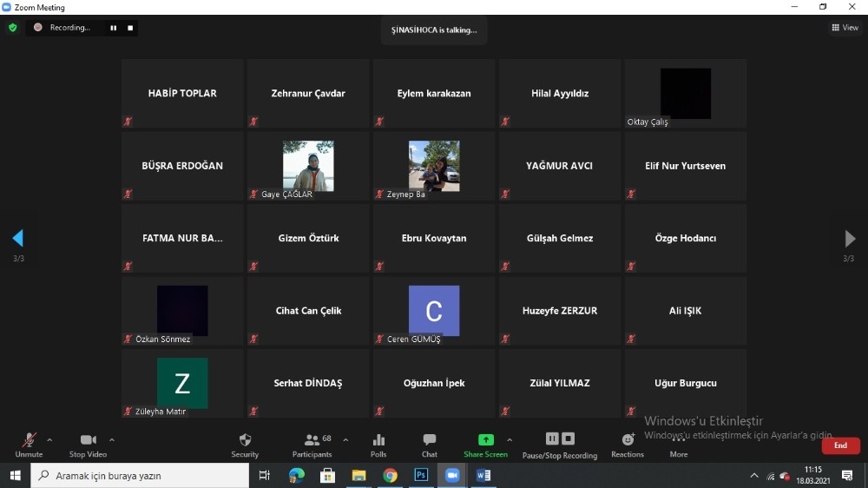Image resolution: width=868 pixels, height=488 pixels.
Task: Click the red End meeting button
Action: click(x=840, y=445)
